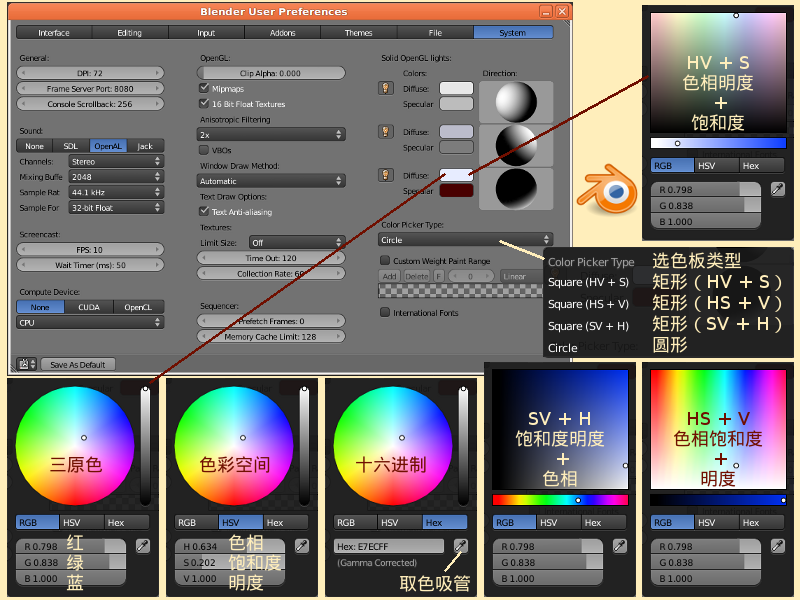800x600 pixels.
Task: Click the DPI 72 field
Action: (x=90, y=73)
